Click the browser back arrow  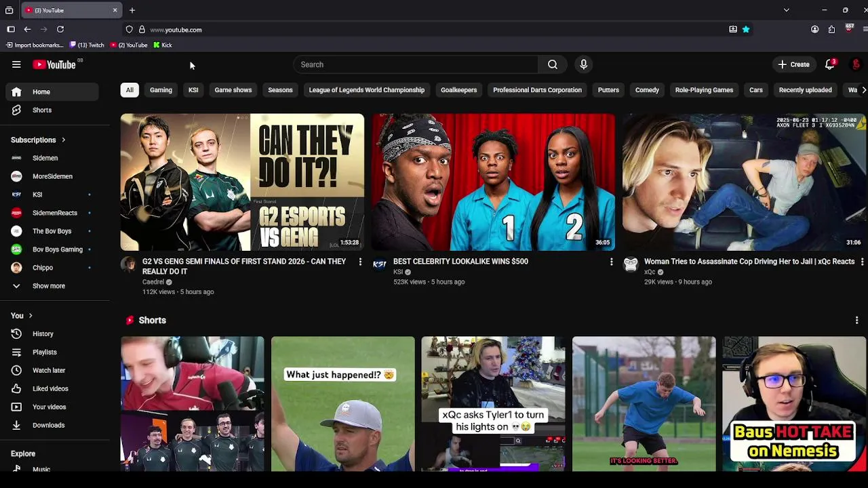click(x=27, y=29)
